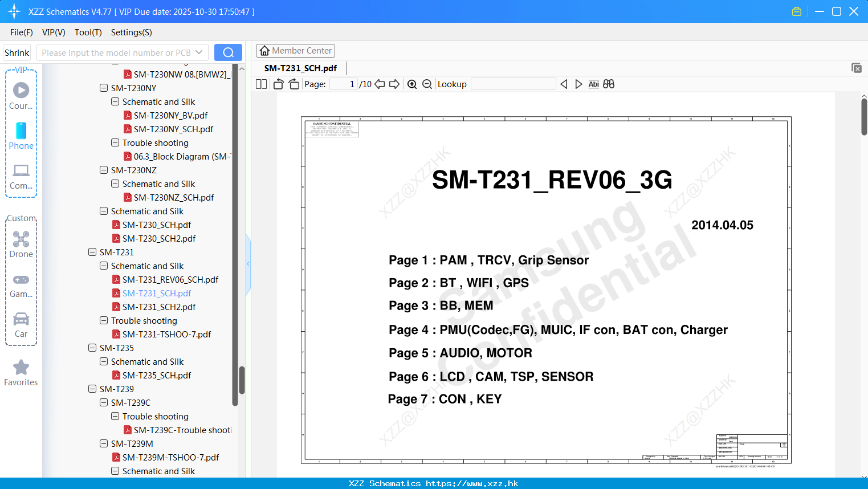Click the yellow toolbox icon in title bar
This screenshot has height=489, width=868.
click(797, 11)
